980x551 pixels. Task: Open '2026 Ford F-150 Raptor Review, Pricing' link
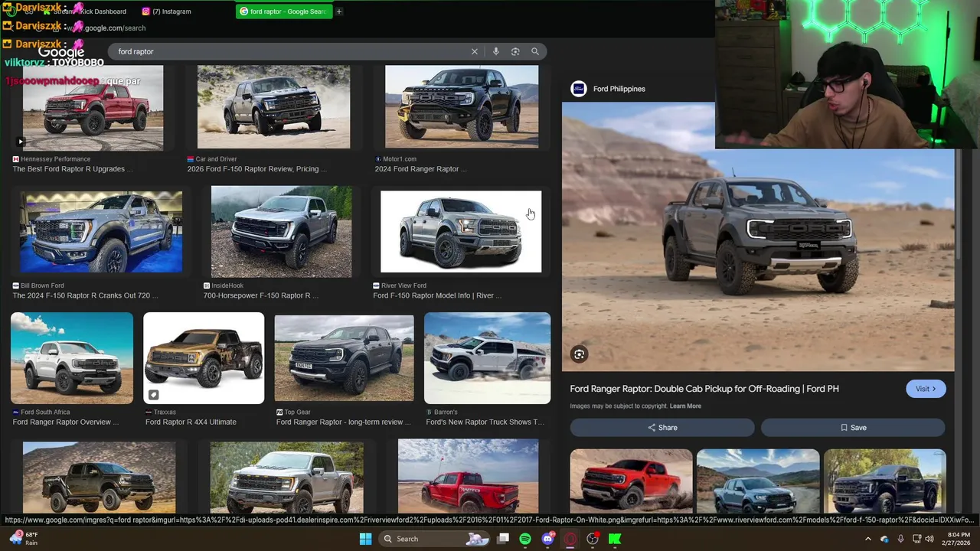257,169
